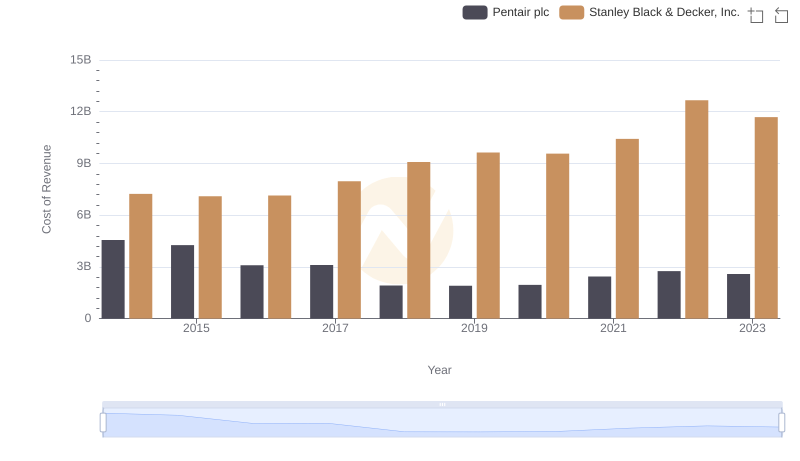
Task: Click the 2015 Stanley Black & Decker bar
Action: point(210,258)
